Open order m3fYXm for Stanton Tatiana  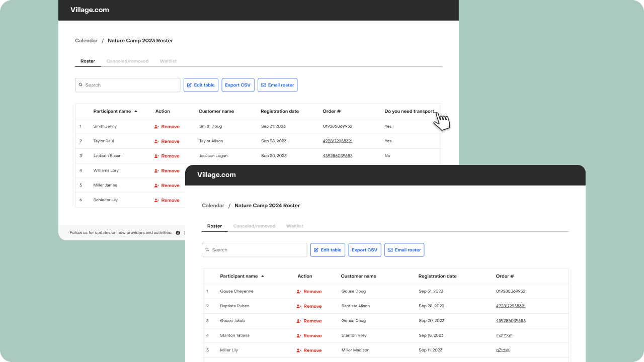pyautogui.click(x=504, y=335)
